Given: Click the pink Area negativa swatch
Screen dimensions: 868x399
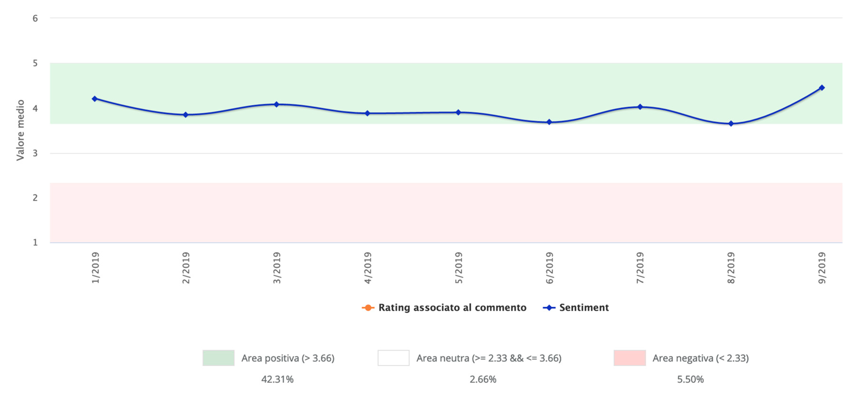Looking at the screenshot, I should point(629,358).
